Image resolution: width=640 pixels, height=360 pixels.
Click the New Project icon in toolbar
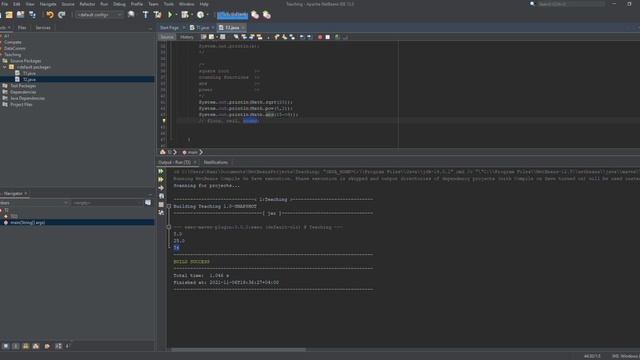click(9, 15)
